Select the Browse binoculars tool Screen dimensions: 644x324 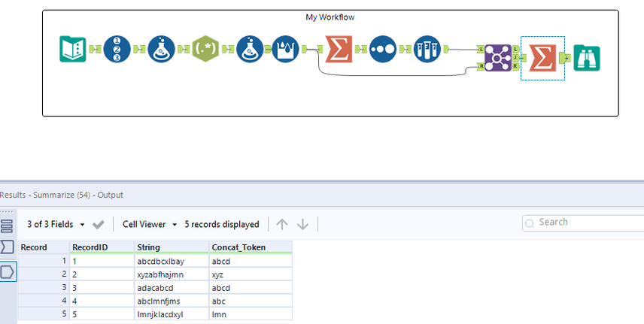click(587, 58)
